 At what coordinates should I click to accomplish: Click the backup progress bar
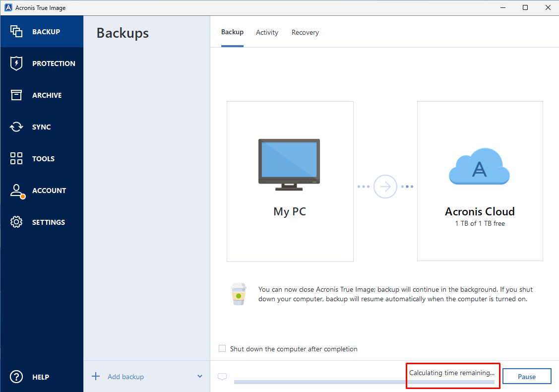pyautogui.click(x=364, y=382)
